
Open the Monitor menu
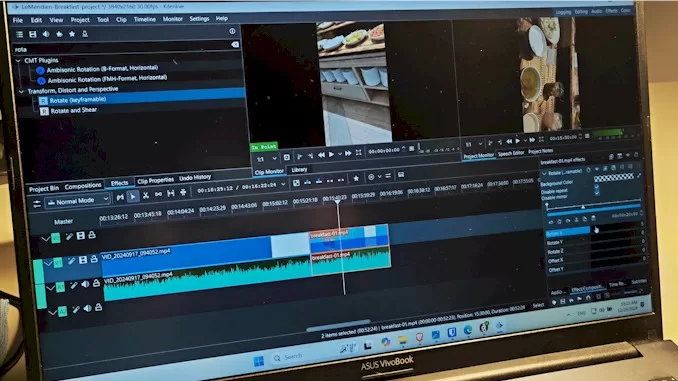[173, 19]
